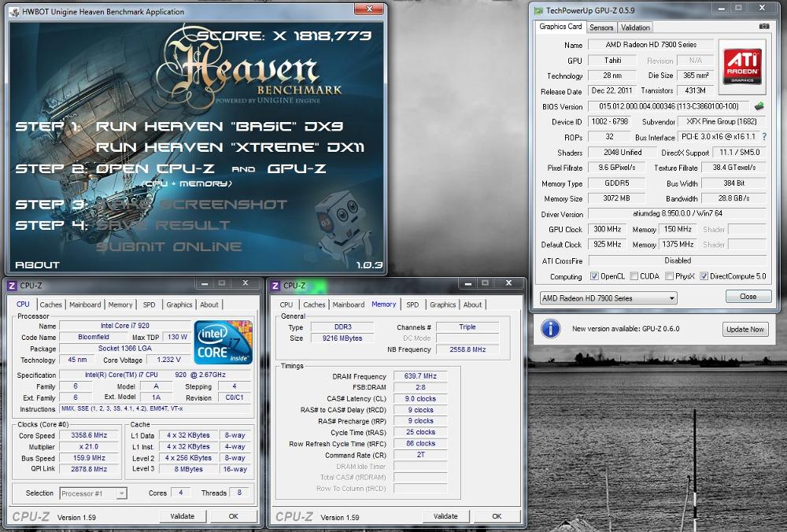Click Validate in right CPU-Z window
The width and height of the screenshot is (787, 532).
[x=445, y=516]
